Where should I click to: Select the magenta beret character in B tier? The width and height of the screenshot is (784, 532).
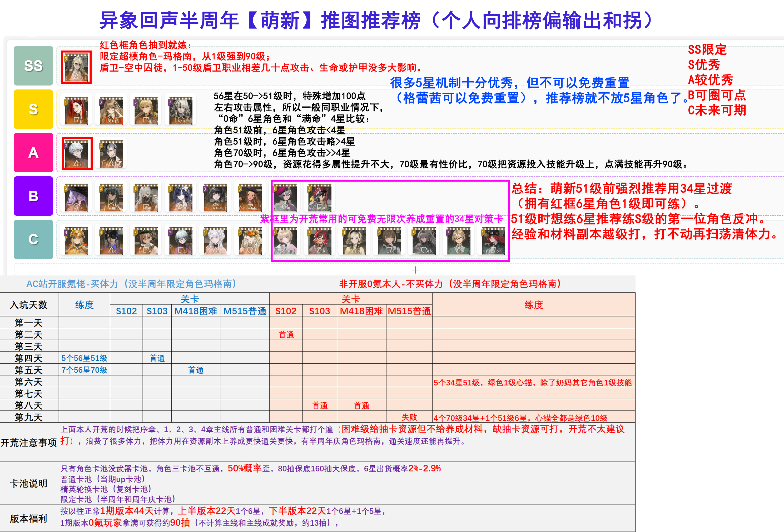coord(285,197)
